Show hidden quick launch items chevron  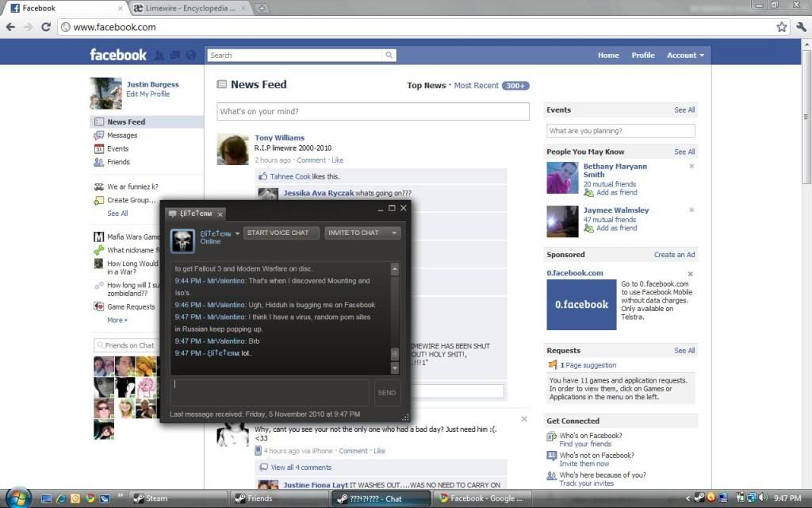pos(120,495)
